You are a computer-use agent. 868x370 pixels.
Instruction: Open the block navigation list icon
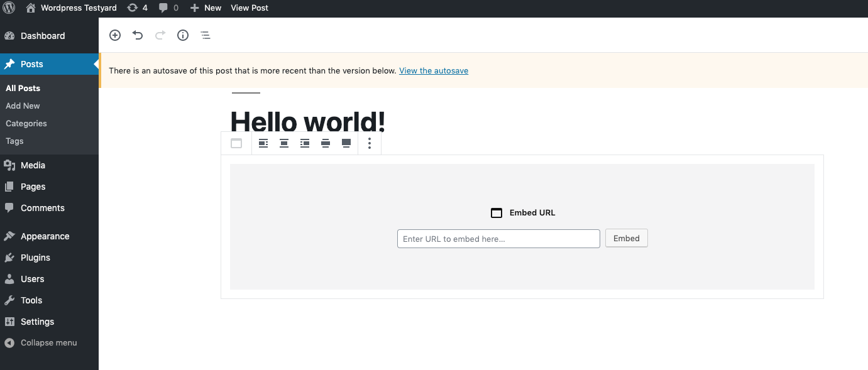click(x=206, y=35)
